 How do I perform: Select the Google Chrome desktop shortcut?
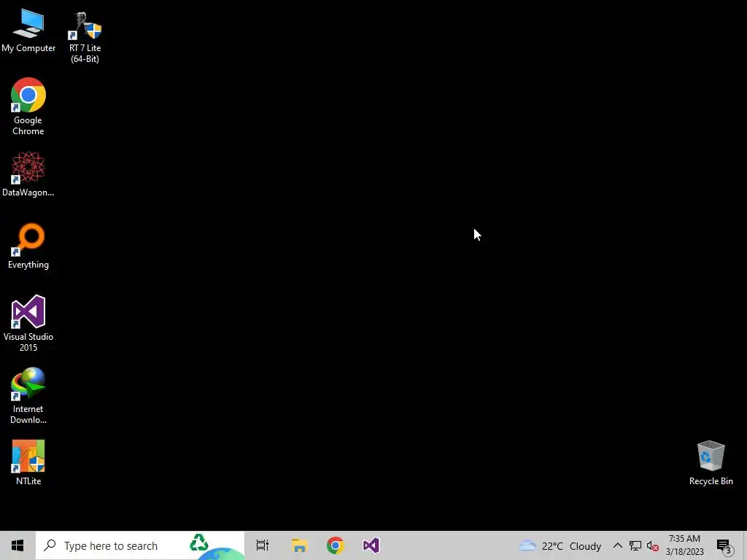28,106
